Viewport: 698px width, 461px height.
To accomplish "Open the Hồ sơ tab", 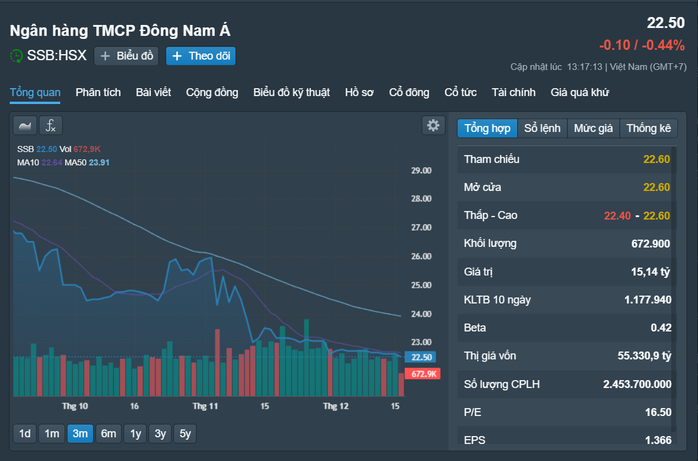I will (x=359, y=92).
